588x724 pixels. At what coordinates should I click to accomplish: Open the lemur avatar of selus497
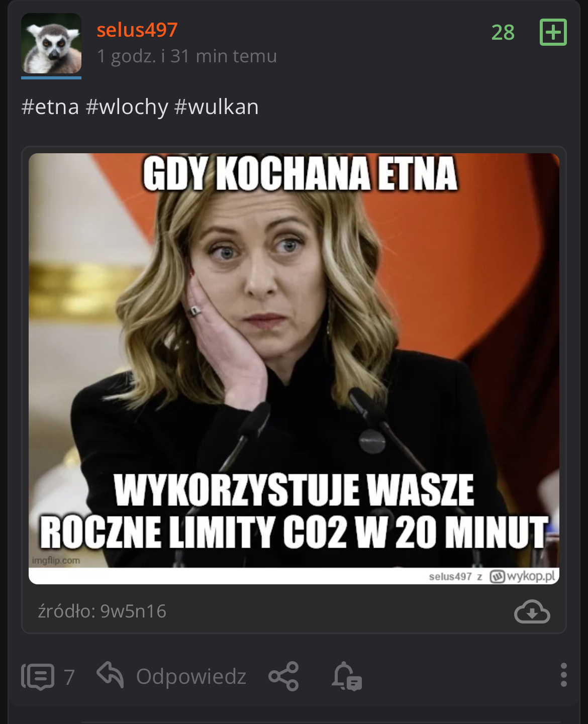(x=51, y=44)
